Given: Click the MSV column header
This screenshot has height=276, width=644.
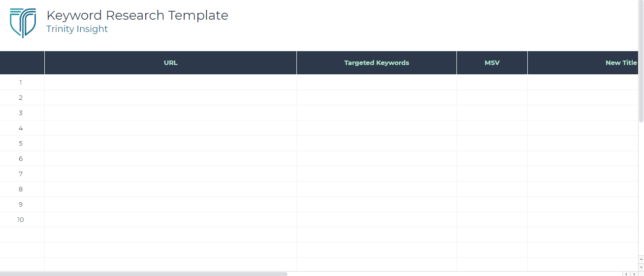Looking at the screenshot, I should tap(492, 63).
